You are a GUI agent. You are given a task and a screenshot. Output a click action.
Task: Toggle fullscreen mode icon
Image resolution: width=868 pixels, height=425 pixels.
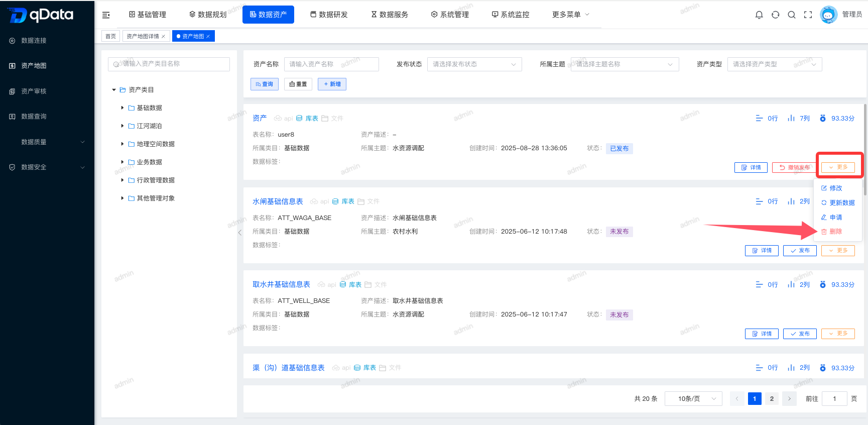(808, 15)
